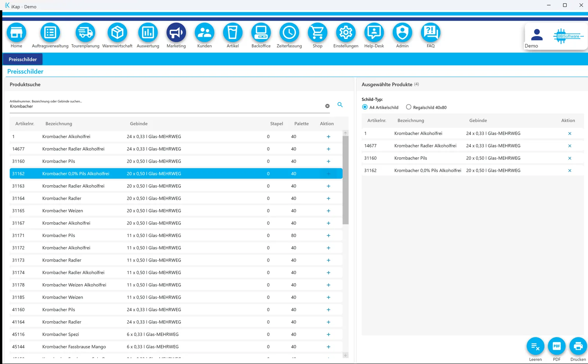Click the BBSoftware logo
The image size is (588, 364).
click(x=568, y=36)
